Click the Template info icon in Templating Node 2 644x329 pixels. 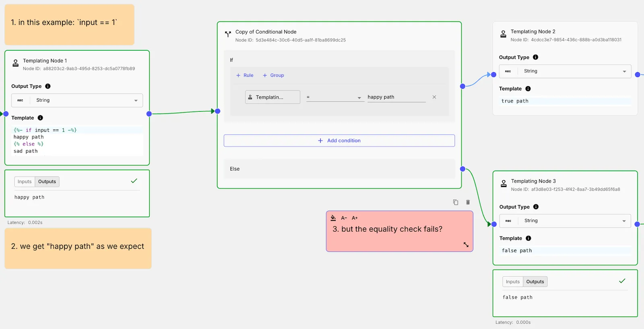coord(528,88)
